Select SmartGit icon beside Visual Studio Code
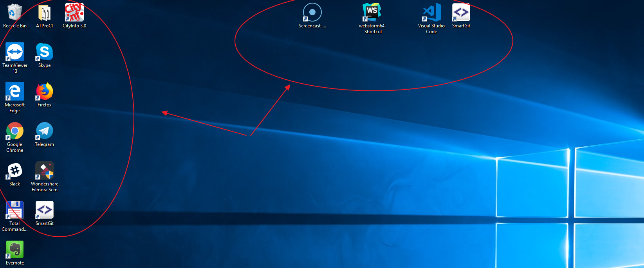This screenshot has height=268, width=644. [461, 13]
